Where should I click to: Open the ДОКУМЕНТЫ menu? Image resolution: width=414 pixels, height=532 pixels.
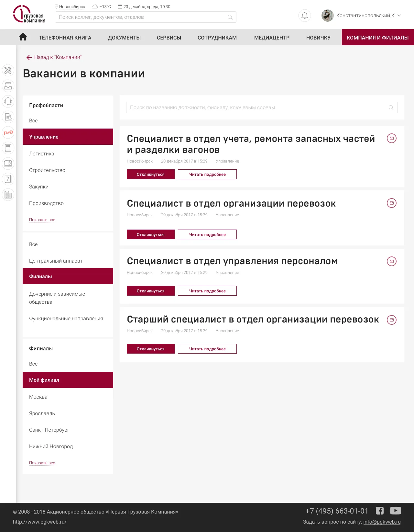coord(124,38)
